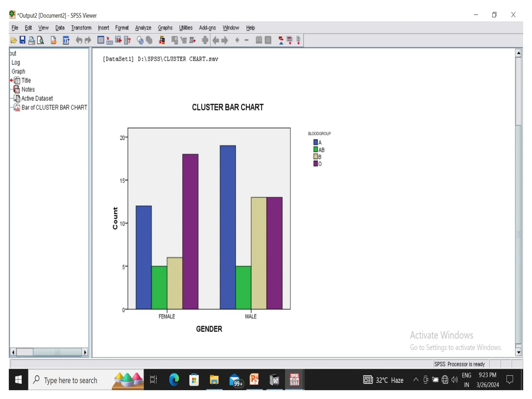
Task: Open the Graphs menu
Action: coord(165,28)
